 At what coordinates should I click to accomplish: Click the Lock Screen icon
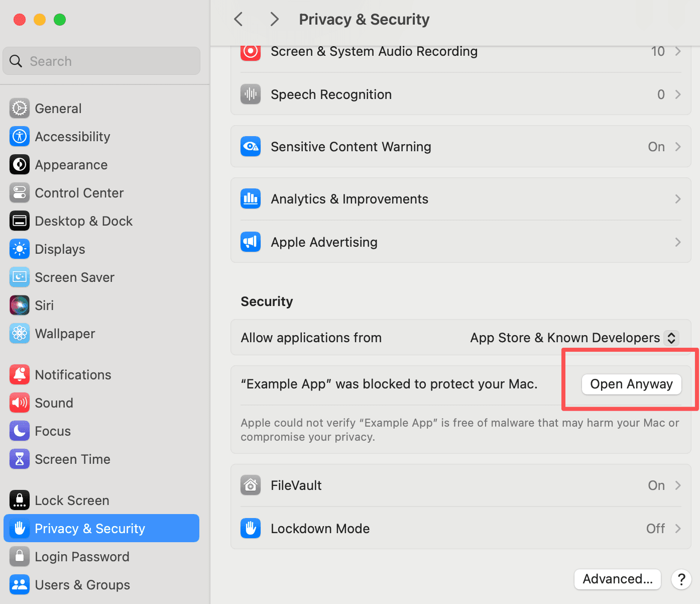[20, 500]
